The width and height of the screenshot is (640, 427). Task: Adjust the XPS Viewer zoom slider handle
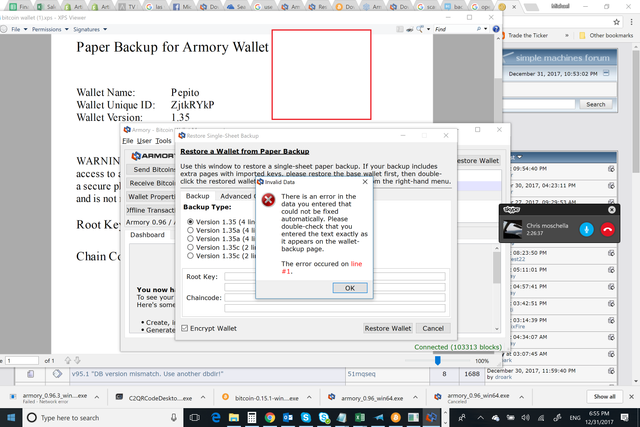point(438,360)
